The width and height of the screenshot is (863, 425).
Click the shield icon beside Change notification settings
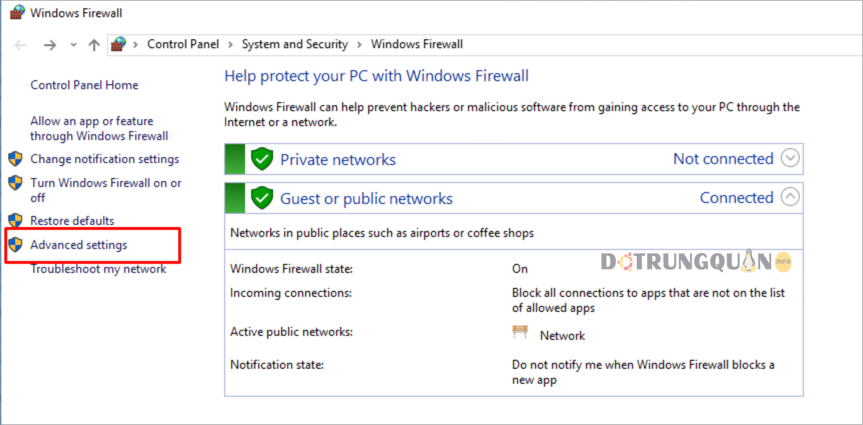[x=15, y=159]
